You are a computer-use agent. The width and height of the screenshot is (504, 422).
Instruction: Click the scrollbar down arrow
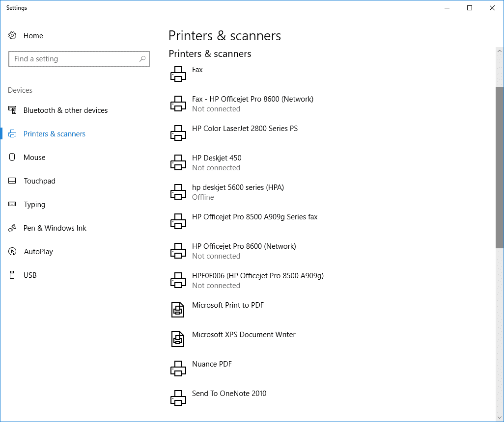[500, 418]
